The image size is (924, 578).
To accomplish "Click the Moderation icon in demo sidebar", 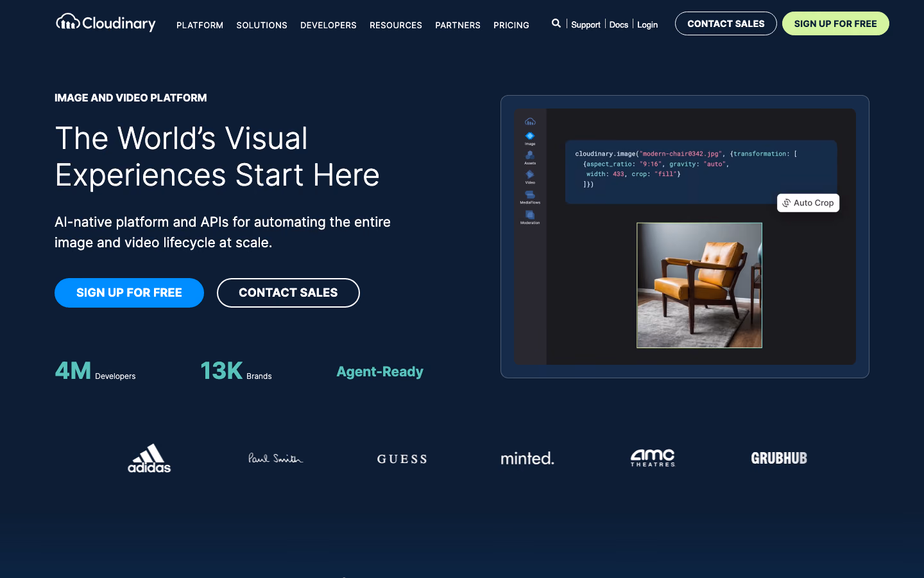I will 530,217.
